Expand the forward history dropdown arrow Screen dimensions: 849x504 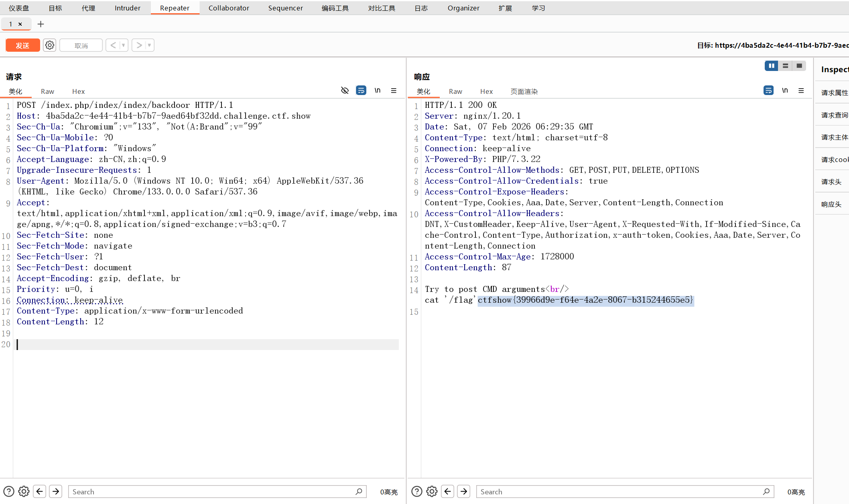149,45
